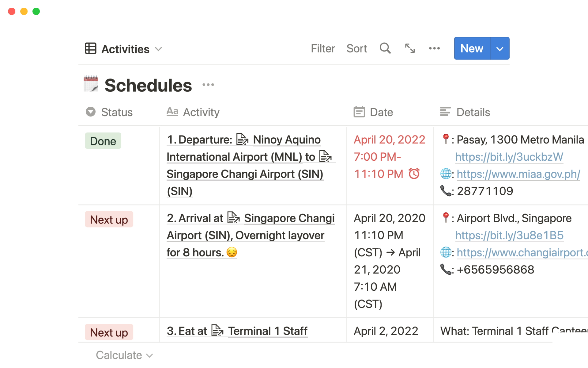This screenshot has height=368, width=588.
Task: Click red reminder alarm clock icon
Action: tap(414, 174)
